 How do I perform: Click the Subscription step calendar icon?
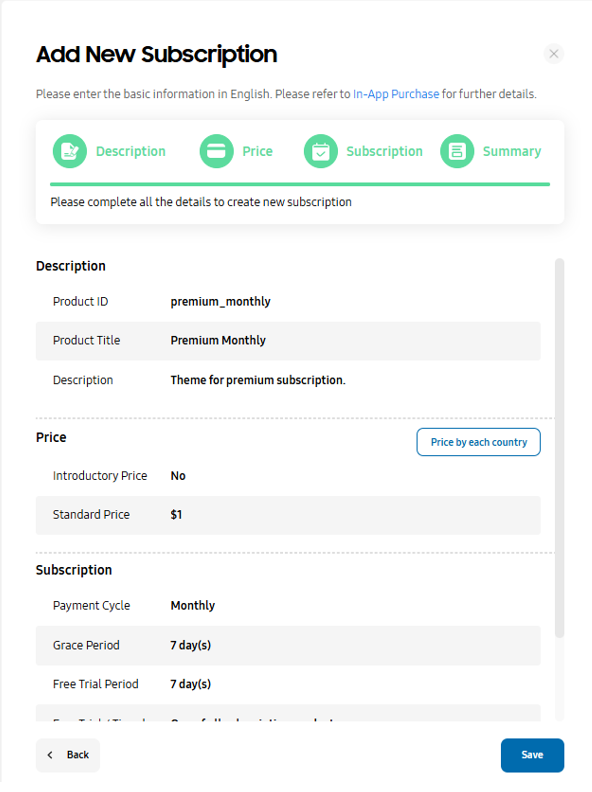pyautogui.click(x=320, y=151)
